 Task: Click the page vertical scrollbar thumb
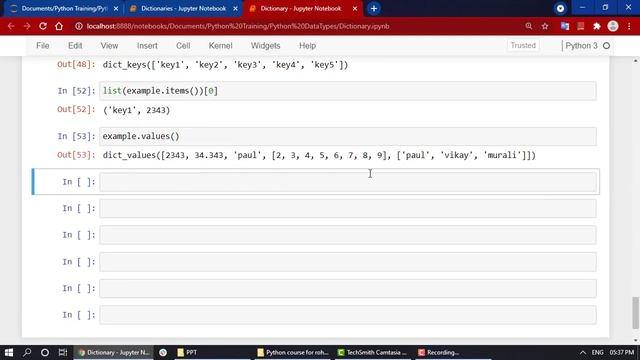[636, 313]
